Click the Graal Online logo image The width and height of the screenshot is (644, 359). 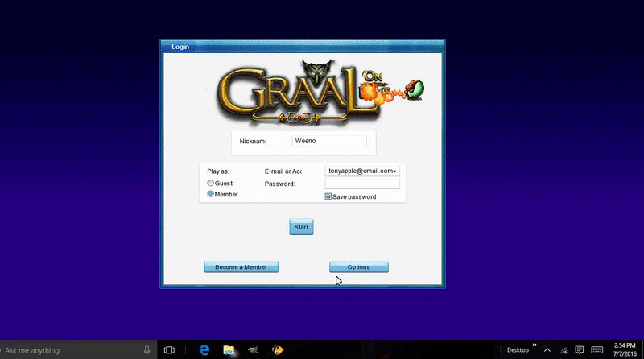(x=320, y=93)
